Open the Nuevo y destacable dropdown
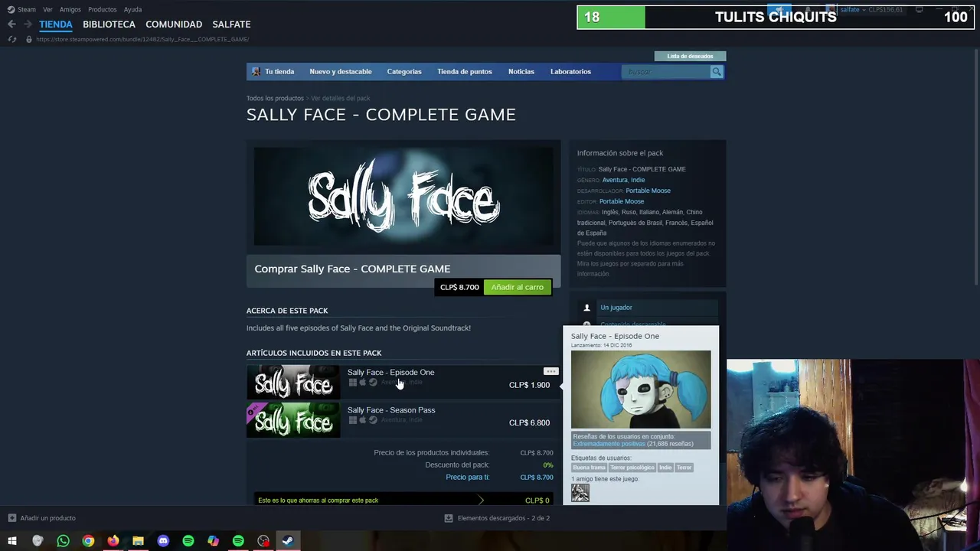Image resolution: width=980 pixels, height=551 pixels. pyautogui.click(x=341, y=72)
